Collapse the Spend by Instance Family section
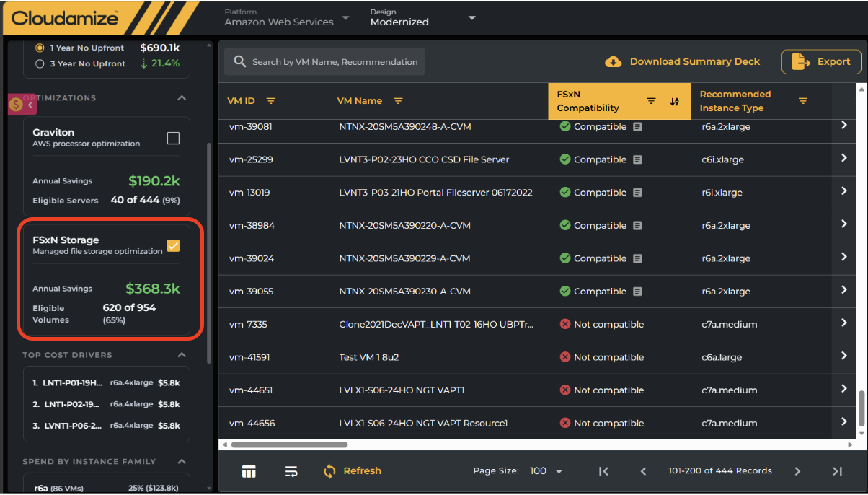 182,462
